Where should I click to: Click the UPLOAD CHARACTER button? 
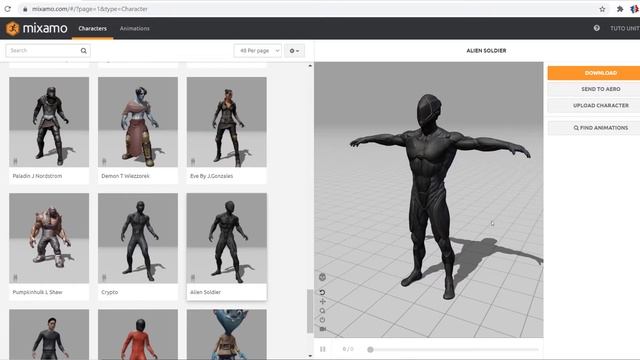tap(594, 105)
